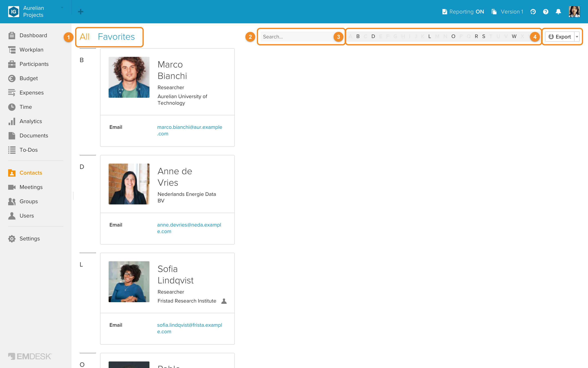Image resolution: width=588 pixels, height=368 pixels.
Task: Click the marco.bianchi@aur.example.com email link
Action: click(x=189, y=130)
